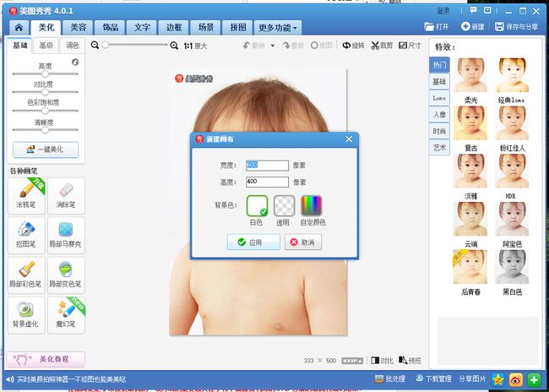Click the 清晰度 slider handle
This screenshot has width=549, height=392.
[45, 130]
